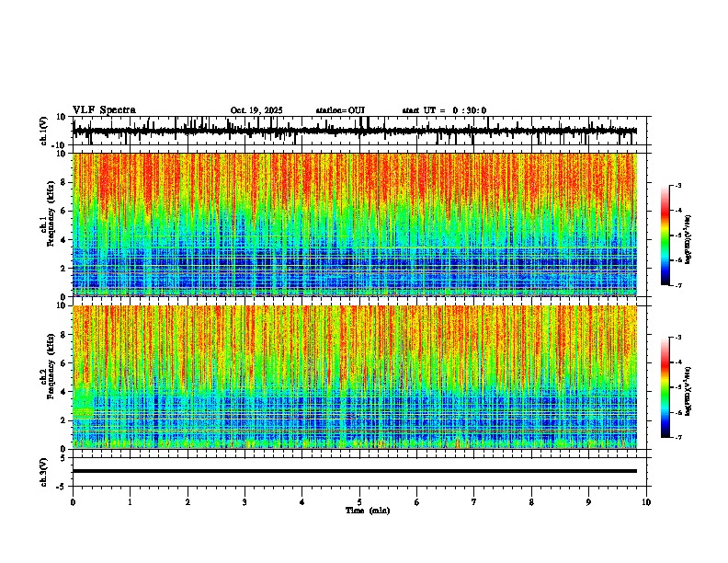Click the "8" kHz tick of ch.1 spectrogram
The width and height of the screenshot is (728, 563).
(64, 182)
